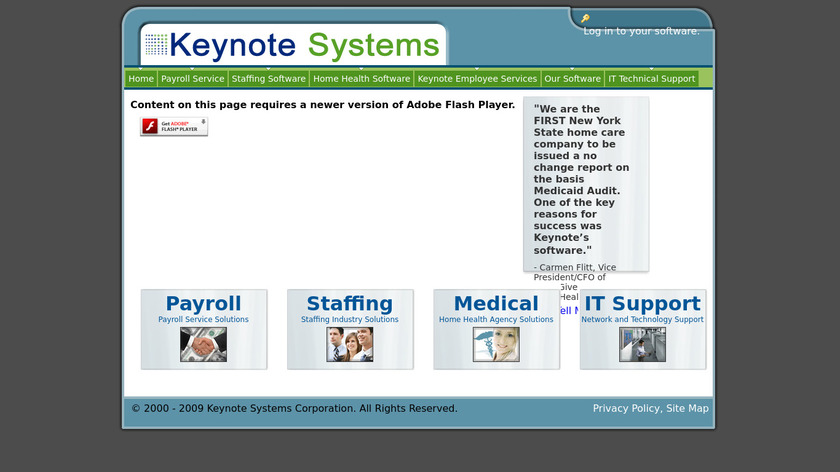
Task: Click the Carmen Flitt attribution line
Action: (575, 272)
